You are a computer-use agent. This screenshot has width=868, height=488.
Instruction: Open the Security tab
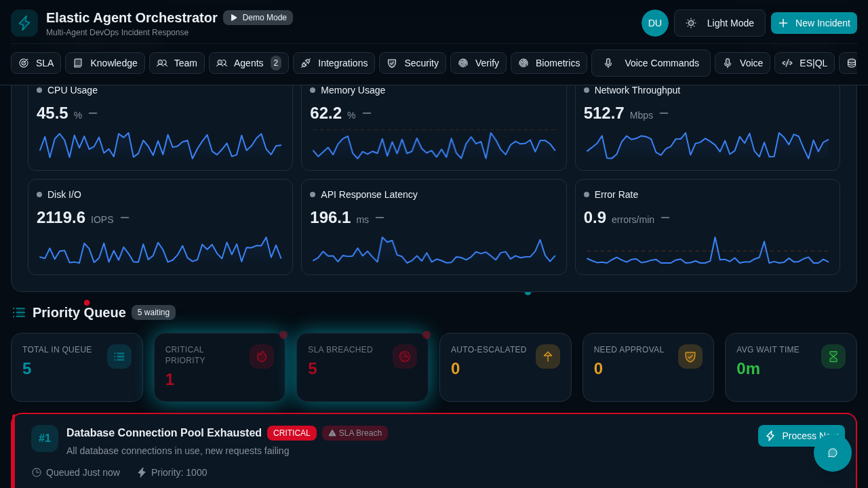pyautogui.click(x=412, y=63)
